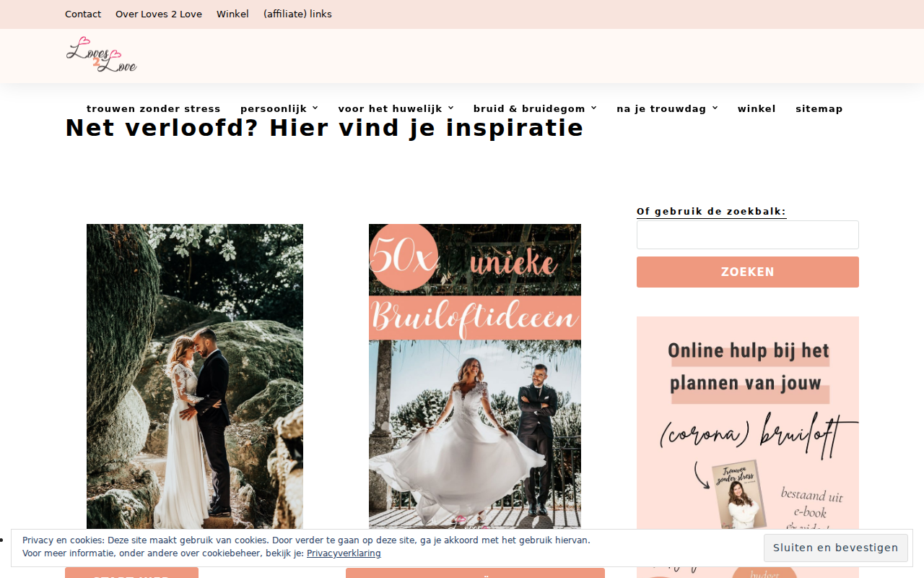Expand the persoonlijk dropdown menu
This screenshot has width=924, height=578.
(x=279, y=109)
